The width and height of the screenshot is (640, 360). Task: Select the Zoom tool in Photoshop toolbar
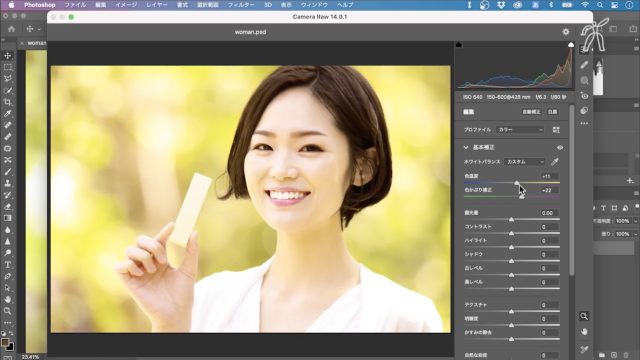pyautogui.click(x=7, y=311)
